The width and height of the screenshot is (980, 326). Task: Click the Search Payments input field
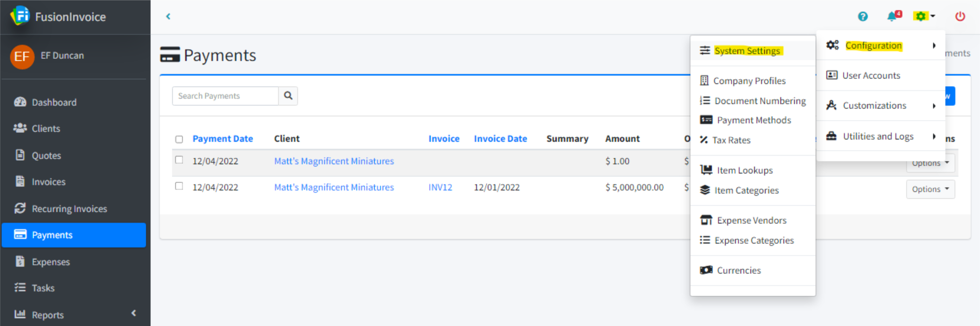pyautogui.click(x=225, y=96)
